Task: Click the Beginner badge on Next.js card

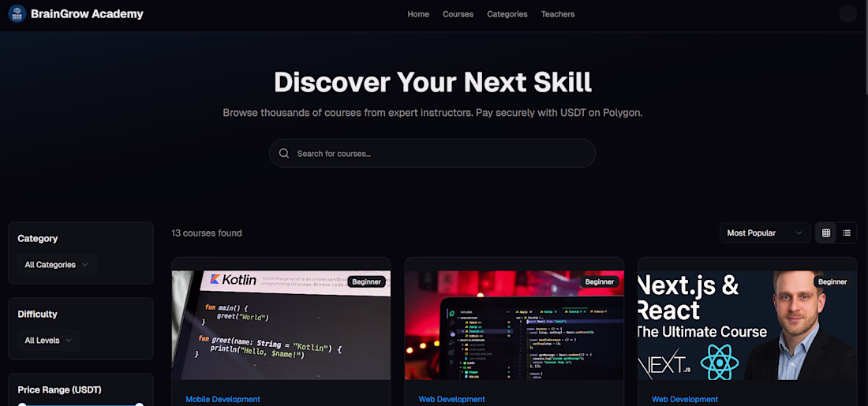Action: click(832, 281)
